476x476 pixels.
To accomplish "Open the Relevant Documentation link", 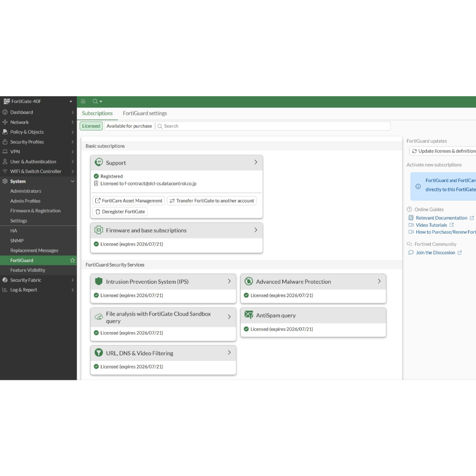I will pos(441,218).
